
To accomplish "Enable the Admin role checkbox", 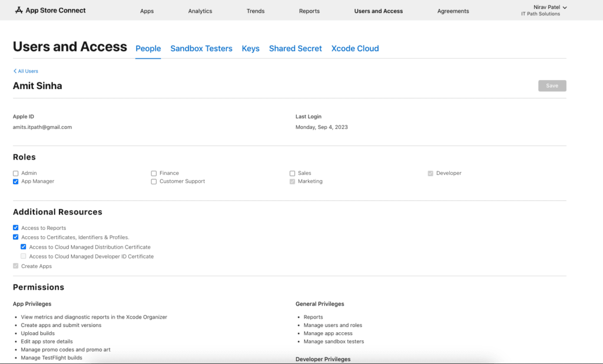I will (16, 174).
